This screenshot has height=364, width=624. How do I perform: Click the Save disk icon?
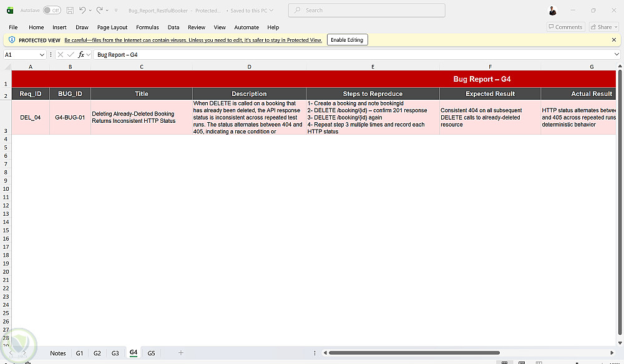pyautogui.click(x=70, y=11)
